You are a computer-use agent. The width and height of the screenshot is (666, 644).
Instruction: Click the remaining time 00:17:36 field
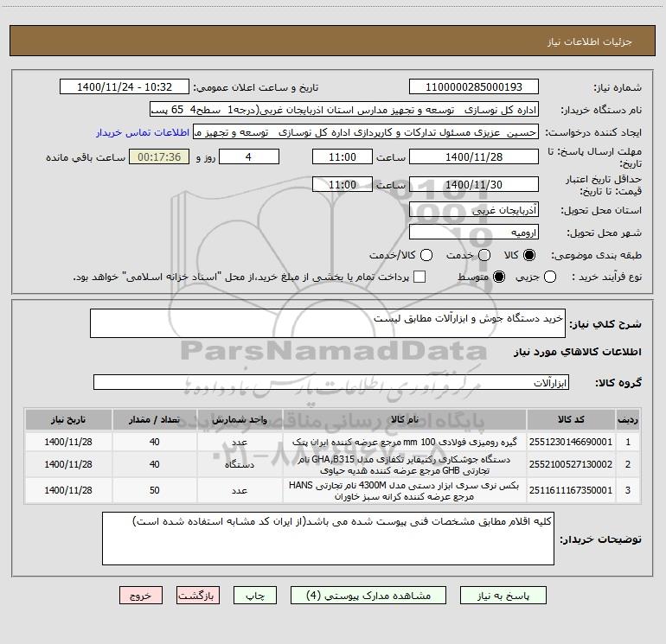[x=159, y=156]
